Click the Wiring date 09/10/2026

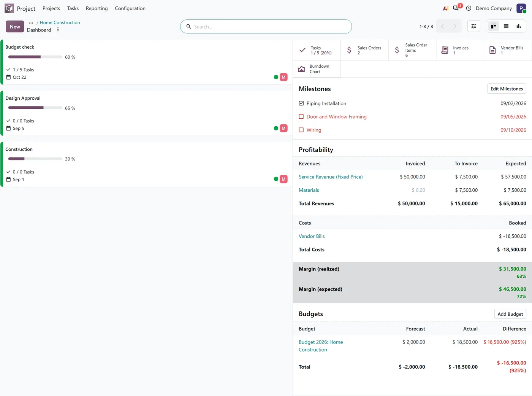tap(513, 130)
